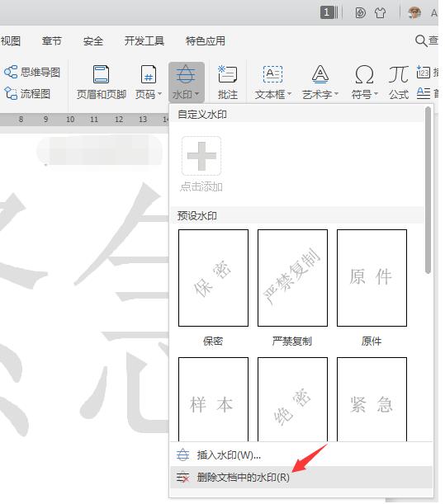Click the number 1 badge icon
This screenshot has width=445, height=504.
329,12
